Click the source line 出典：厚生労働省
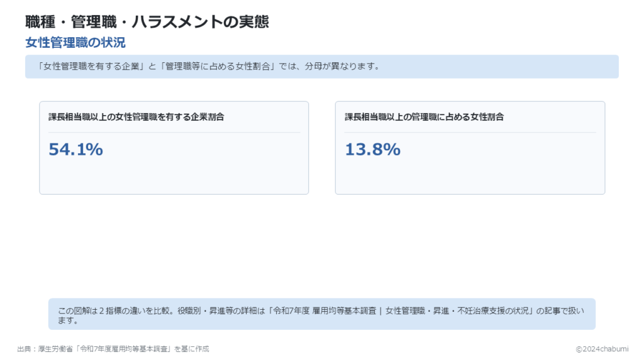The image size is (644, 362). click(x=113, y=349)
